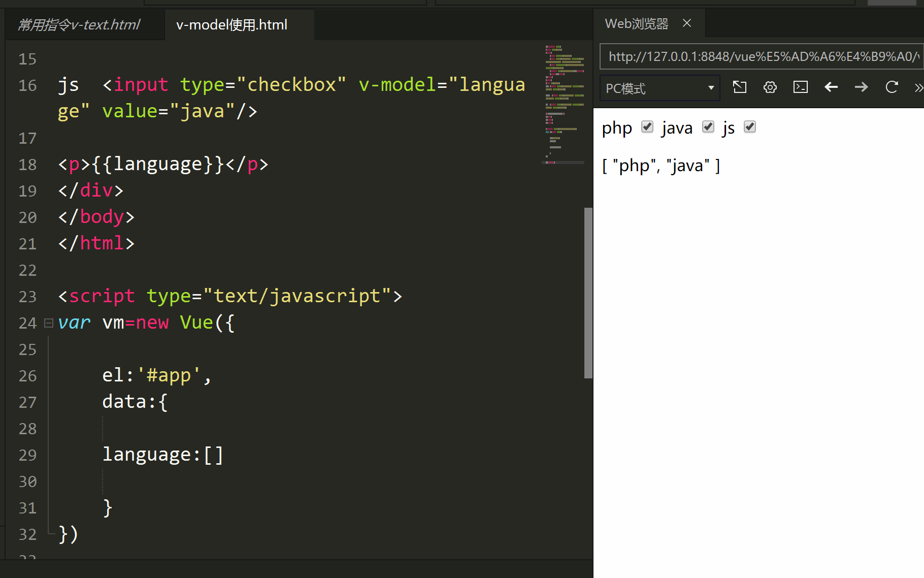
Task: Click line number 16 in gutter
Action: point(27,85)
